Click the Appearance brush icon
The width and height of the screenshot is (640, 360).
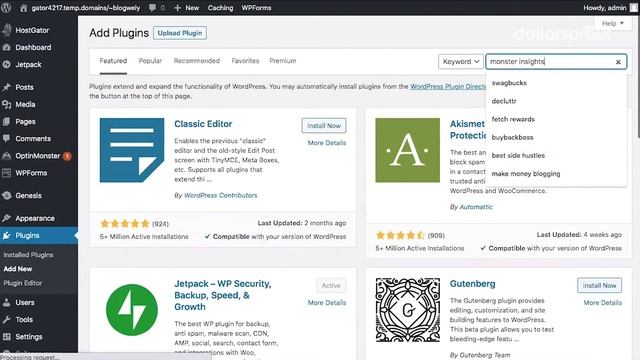tap(7, 218)
